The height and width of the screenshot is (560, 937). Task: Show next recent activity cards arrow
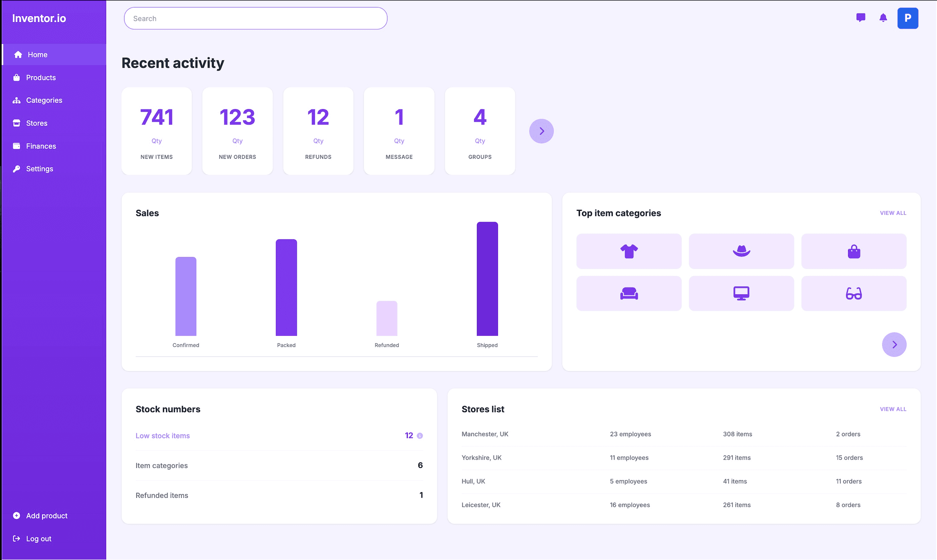541,131
